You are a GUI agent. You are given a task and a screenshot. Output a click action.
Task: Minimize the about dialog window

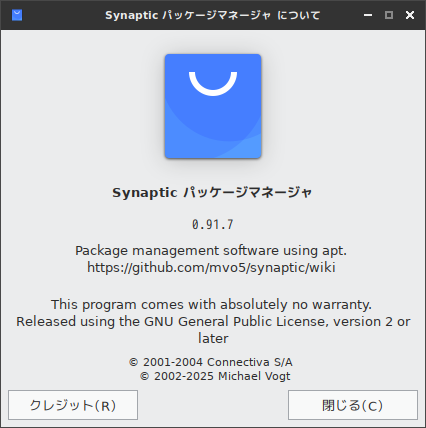coord(368,15)
